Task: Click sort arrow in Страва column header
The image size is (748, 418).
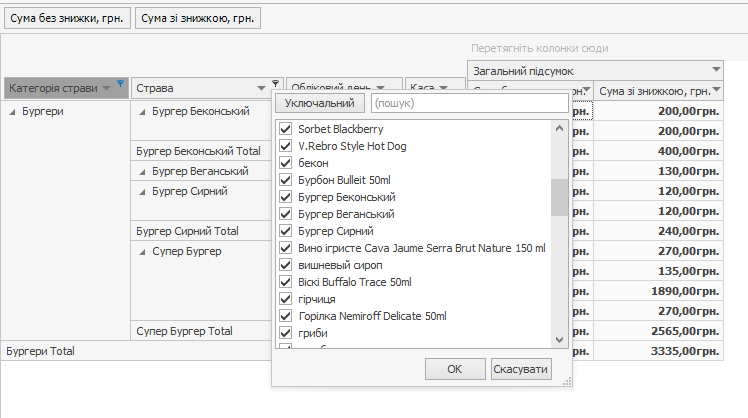Action: click(262, 89)
